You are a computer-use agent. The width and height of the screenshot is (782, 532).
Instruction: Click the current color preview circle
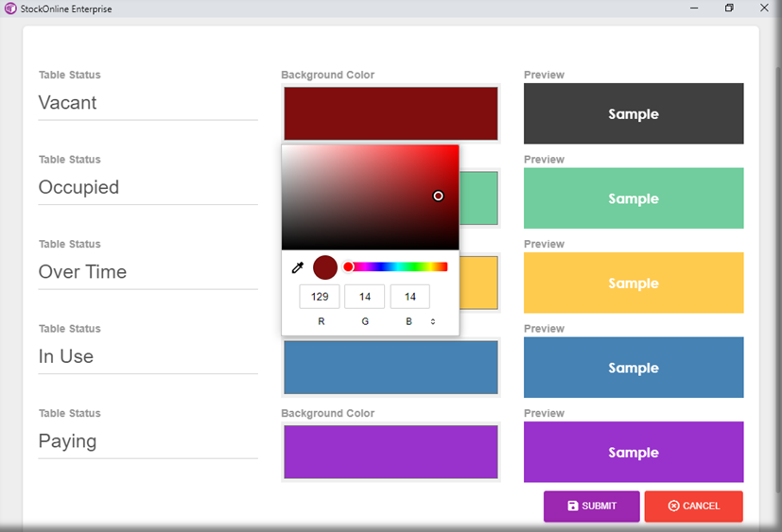tap(325, 267)
